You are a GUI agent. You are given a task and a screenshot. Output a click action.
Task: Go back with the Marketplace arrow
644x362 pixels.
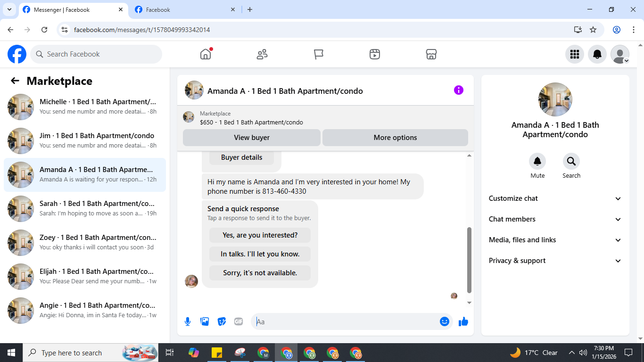15,81
